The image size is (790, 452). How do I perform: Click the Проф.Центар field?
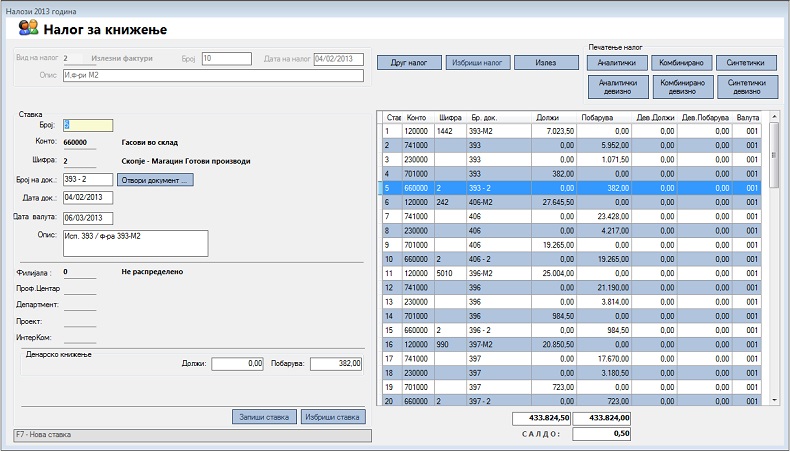[80, 288]
